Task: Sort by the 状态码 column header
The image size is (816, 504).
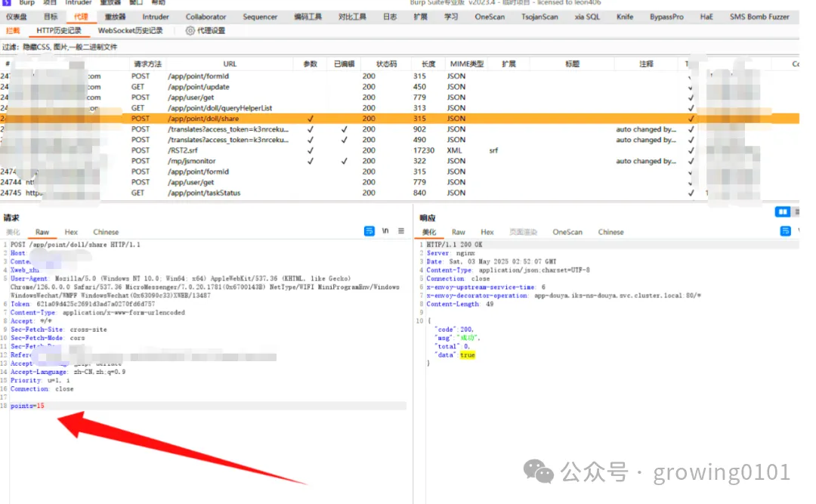Action: pyautogui.click(x=387, y=64)
